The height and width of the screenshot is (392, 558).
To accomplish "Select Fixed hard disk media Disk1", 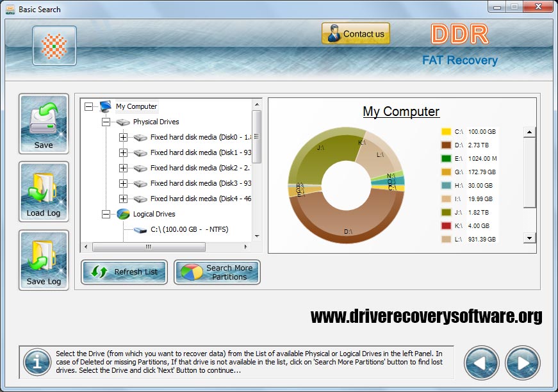I will coord(201,152).
